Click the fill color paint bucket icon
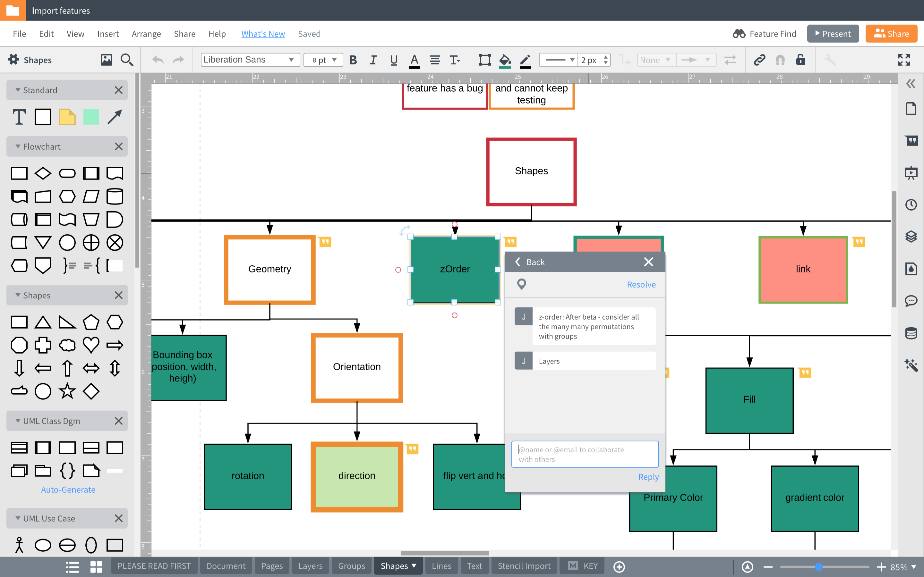 [x=505, y=60]
